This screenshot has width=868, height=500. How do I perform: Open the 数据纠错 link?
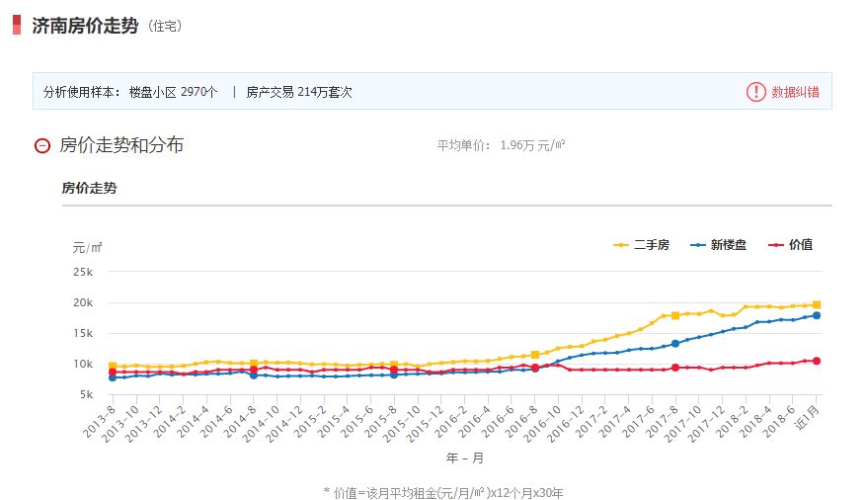(795, 92)
